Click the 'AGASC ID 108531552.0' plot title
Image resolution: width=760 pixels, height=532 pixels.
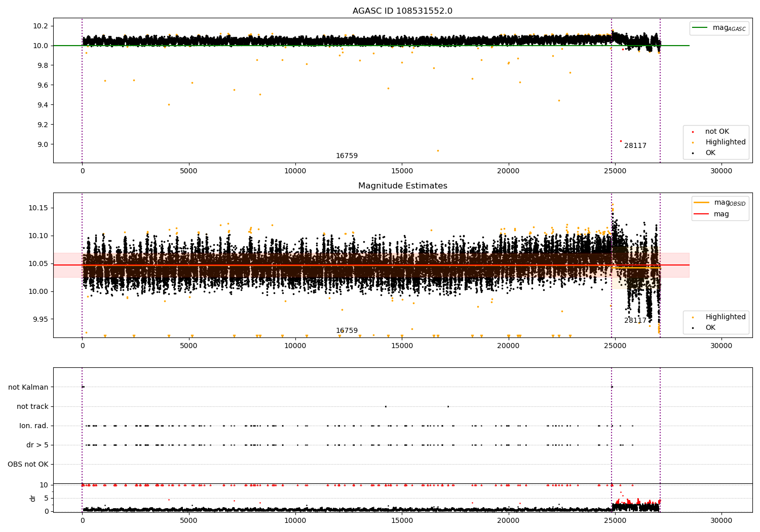[402, 11]
